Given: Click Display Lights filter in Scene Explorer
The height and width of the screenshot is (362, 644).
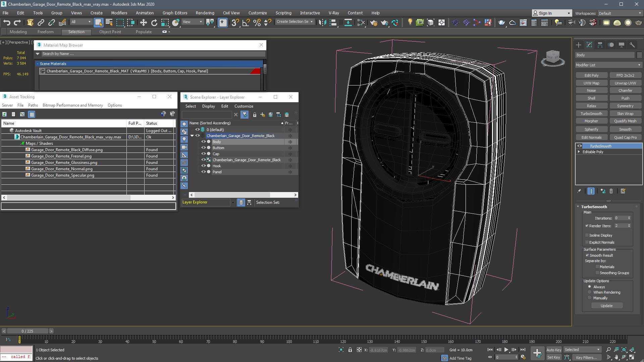Looking at the screenshot, I should point(184,139).
